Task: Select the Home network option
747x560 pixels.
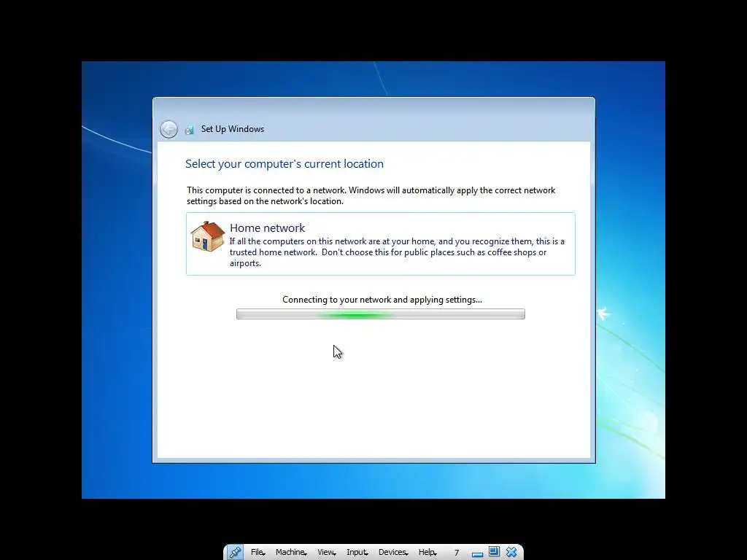Action: point(381,244)
